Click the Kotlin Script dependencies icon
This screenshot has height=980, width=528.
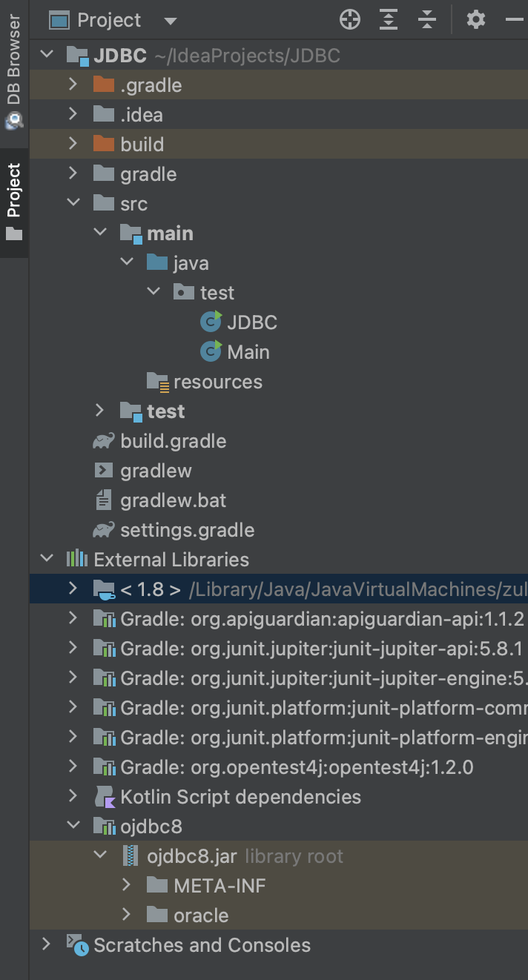tap(105, 797)
